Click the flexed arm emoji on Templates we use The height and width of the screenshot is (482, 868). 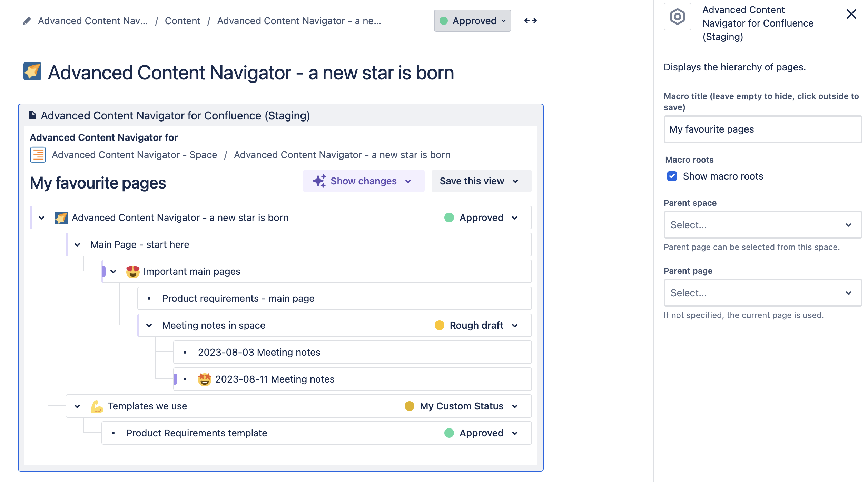pyautogui.click(x=97, y=406)
